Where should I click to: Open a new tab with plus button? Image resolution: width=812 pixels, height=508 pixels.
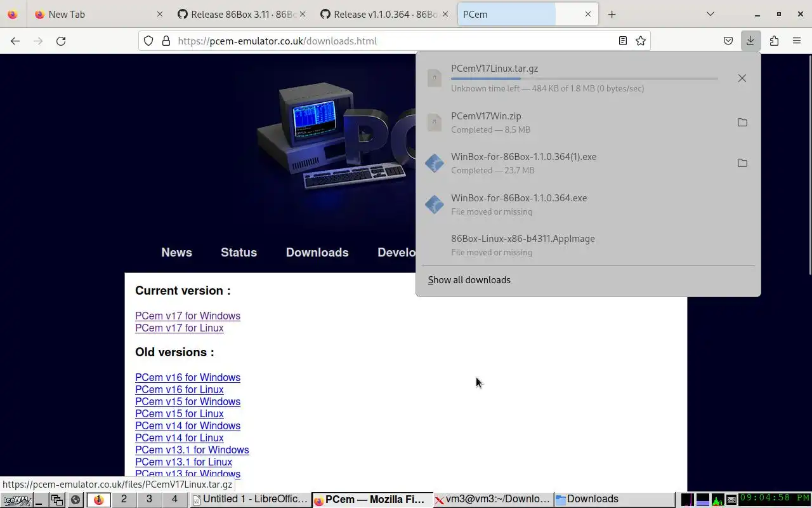point(612,14)
